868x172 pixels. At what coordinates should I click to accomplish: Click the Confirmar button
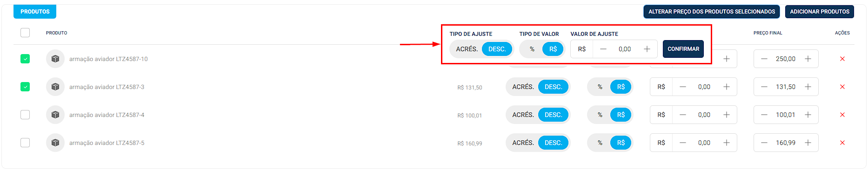[x=683, y=49]
